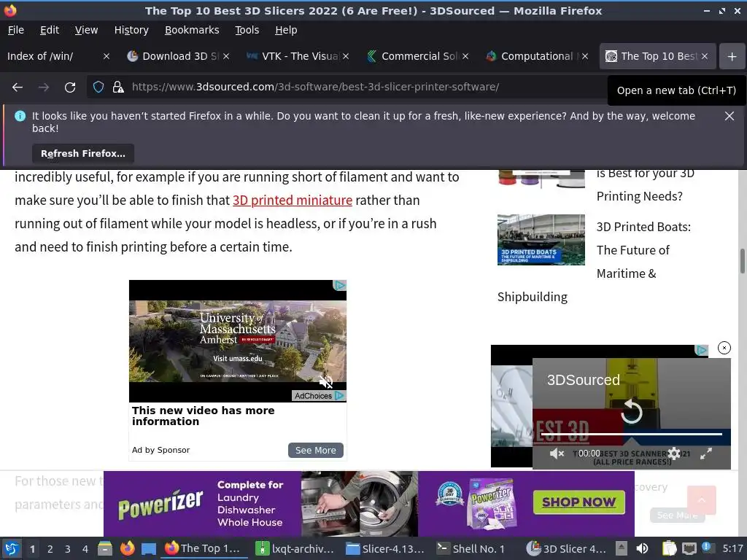Follow the 3D printed miniature link
Viewport: 747px width, 560px height.
pyautogui.click(x=293, y=200)
